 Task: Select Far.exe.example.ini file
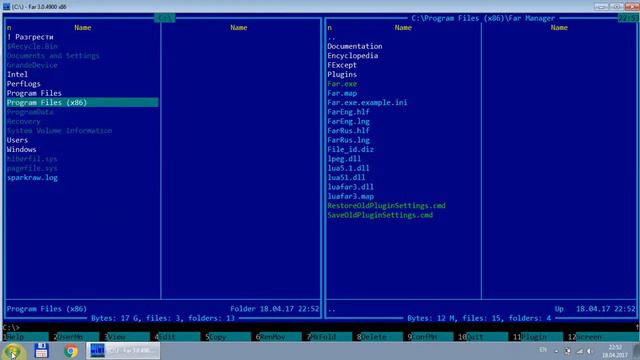click(367, 103)
